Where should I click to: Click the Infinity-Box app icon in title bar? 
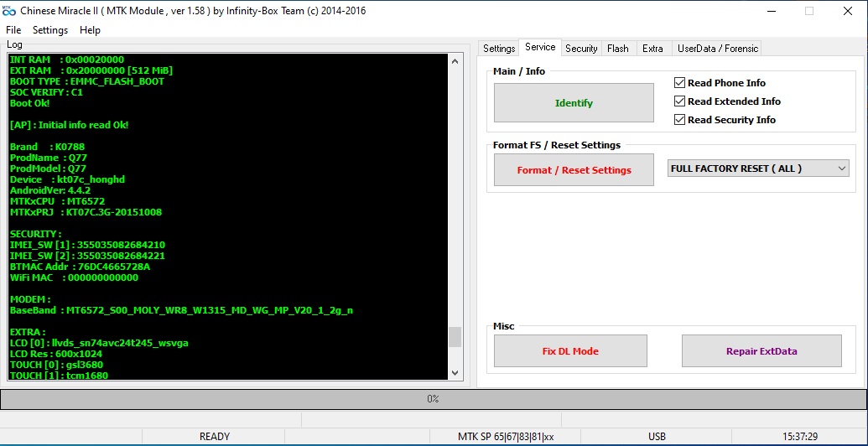point(10,11)
